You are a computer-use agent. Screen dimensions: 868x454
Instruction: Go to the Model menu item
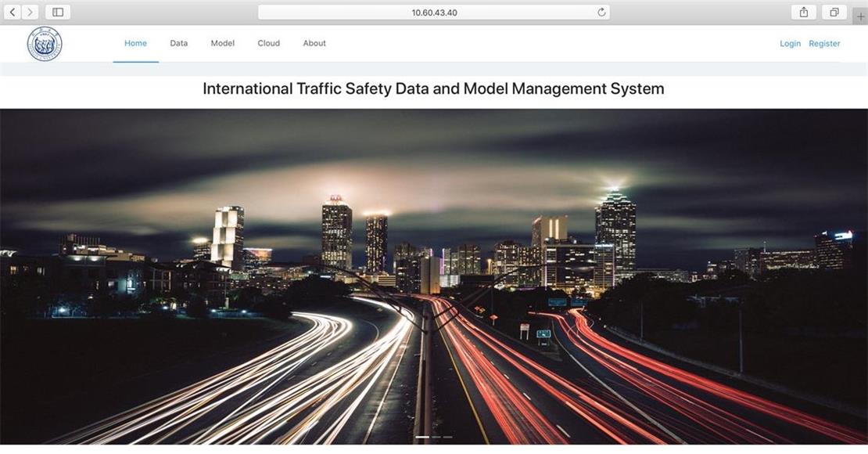pos(223,43)
